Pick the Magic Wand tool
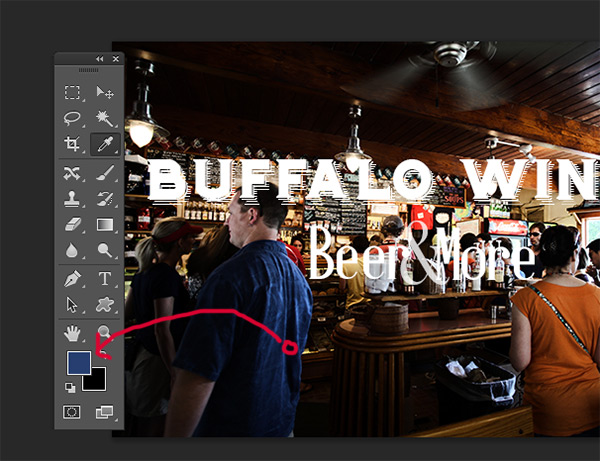The image size is (600, 461). (104, 119)
